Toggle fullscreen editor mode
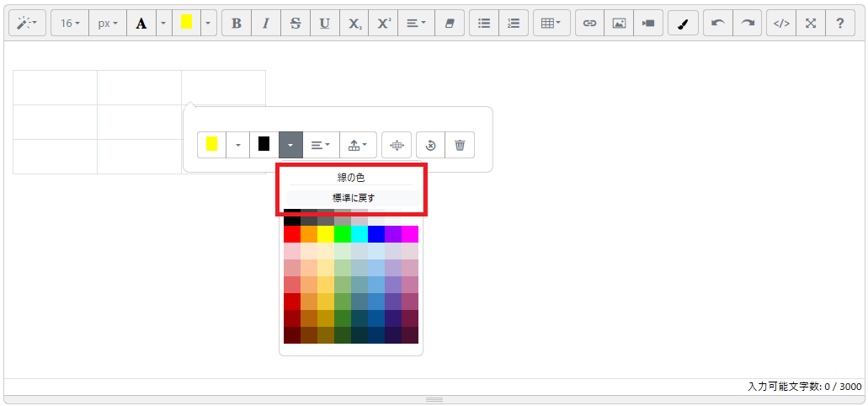 click(811, 24)
